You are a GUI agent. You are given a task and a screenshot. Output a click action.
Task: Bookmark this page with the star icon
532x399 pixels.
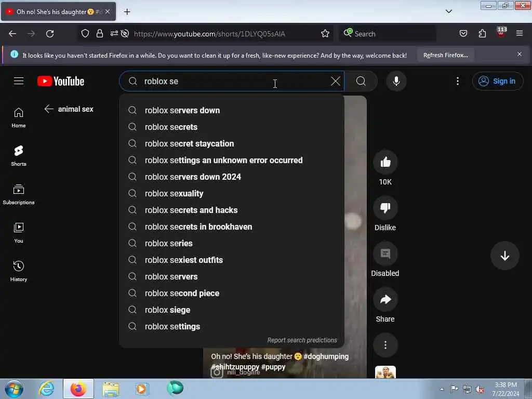click(x=325, y=34)
